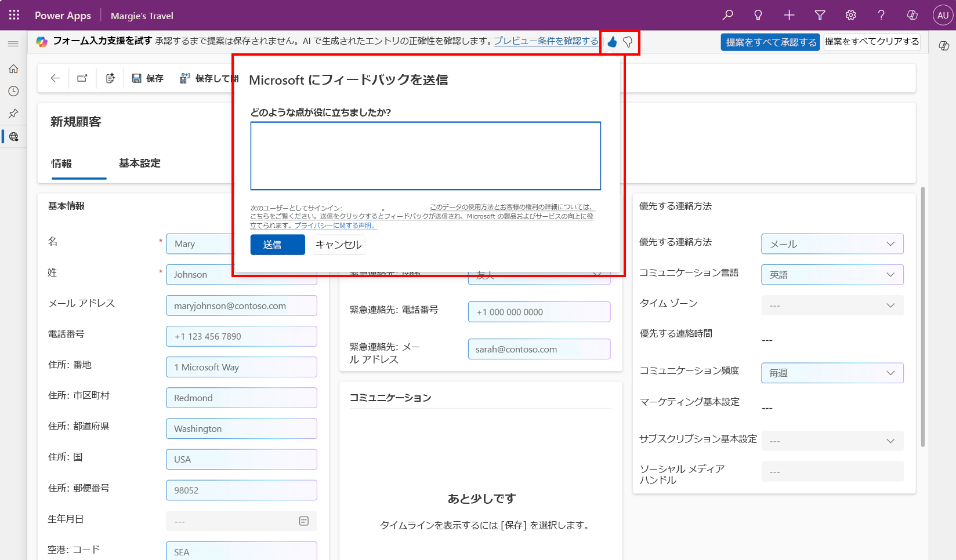Open サブスクリプション基本設定 dropdown

(832, 441)
